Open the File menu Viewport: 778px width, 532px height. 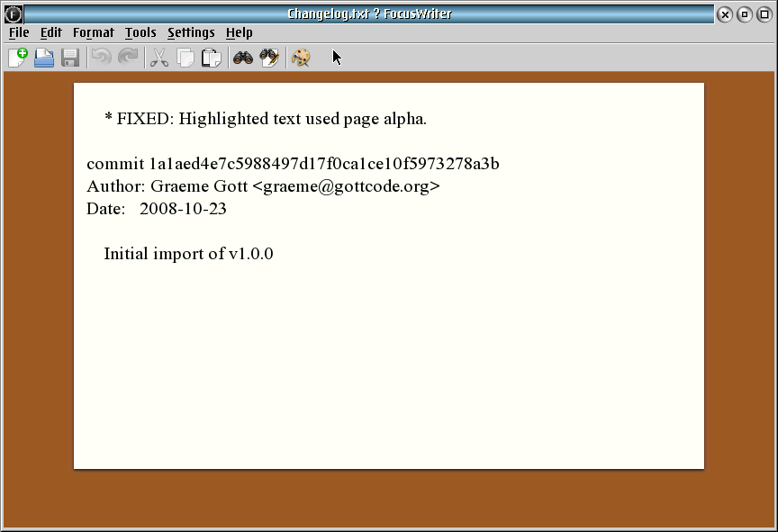pyautogui.click(x=19, y=32)
